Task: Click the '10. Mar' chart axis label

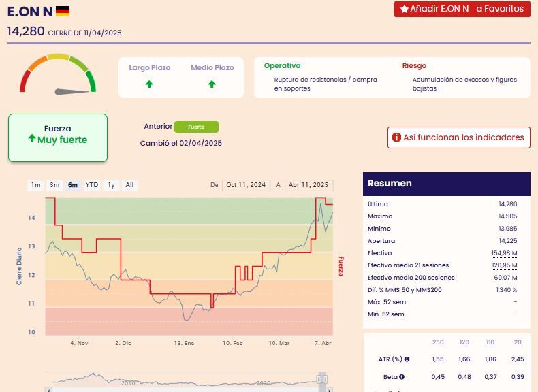Action: click(x=279, y=343)
